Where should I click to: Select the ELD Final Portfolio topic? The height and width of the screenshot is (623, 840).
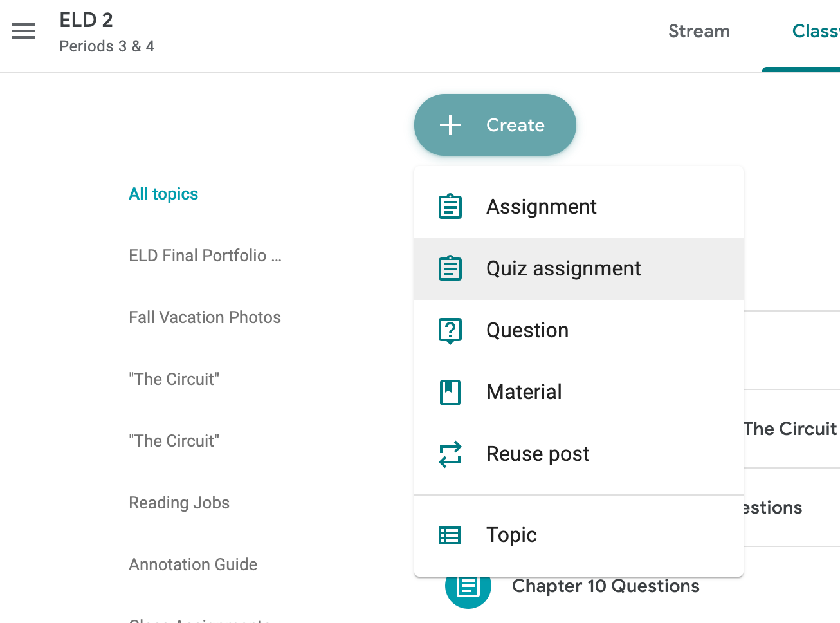pyautogui.click(x=205, y=255)
